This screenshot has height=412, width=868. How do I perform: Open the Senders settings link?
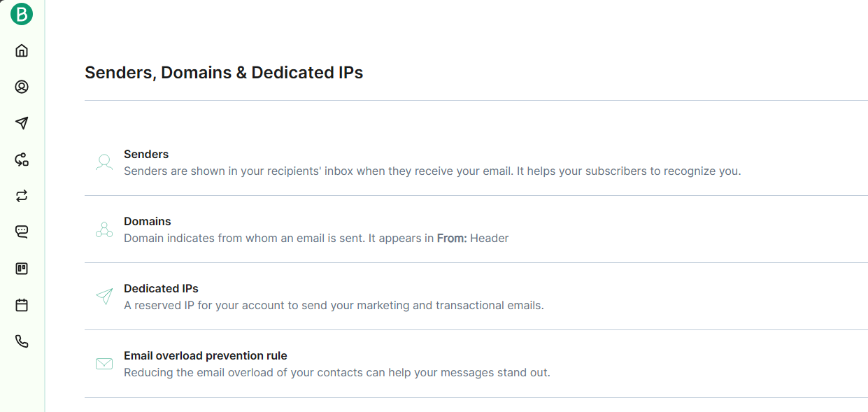146,154
